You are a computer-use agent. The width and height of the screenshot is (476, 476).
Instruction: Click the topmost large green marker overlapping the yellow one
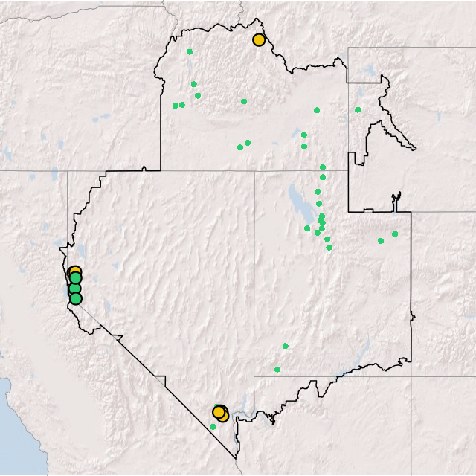point(76,277)
